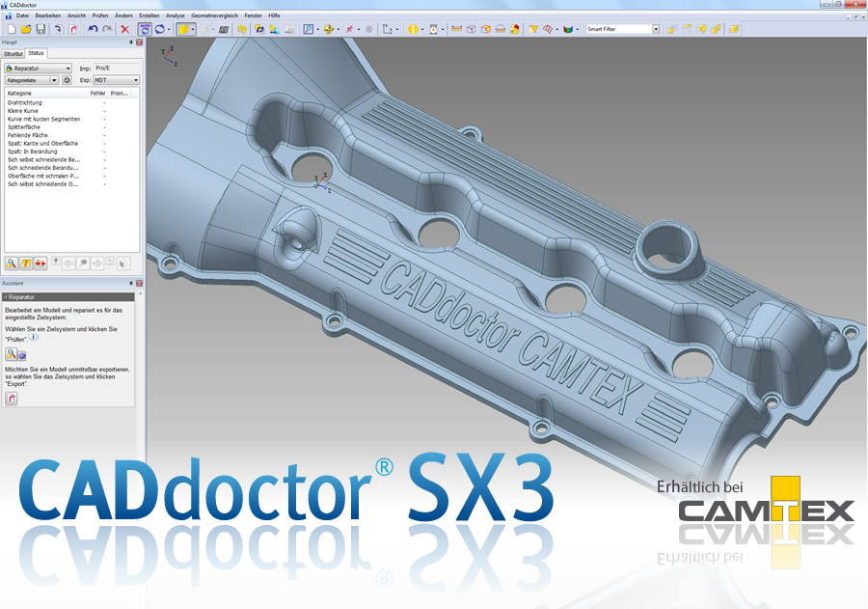The height and width of the screenshot is (609, 868).
Task: Click the Prüfen icon in Assistent panel
Action: click(11, 353)
